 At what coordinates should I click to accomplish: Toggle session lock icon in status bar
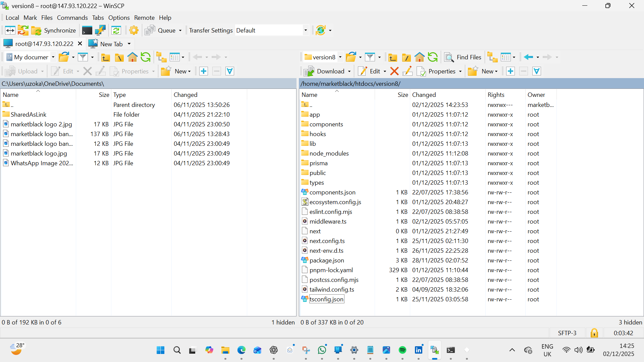pyautogui.click(x=594, y=333)
